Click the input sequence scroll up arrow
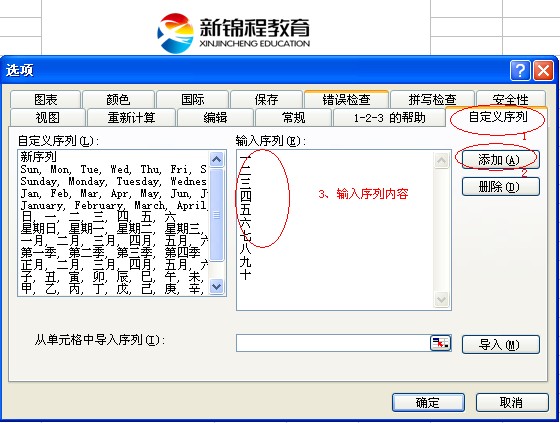 point(441,160)
